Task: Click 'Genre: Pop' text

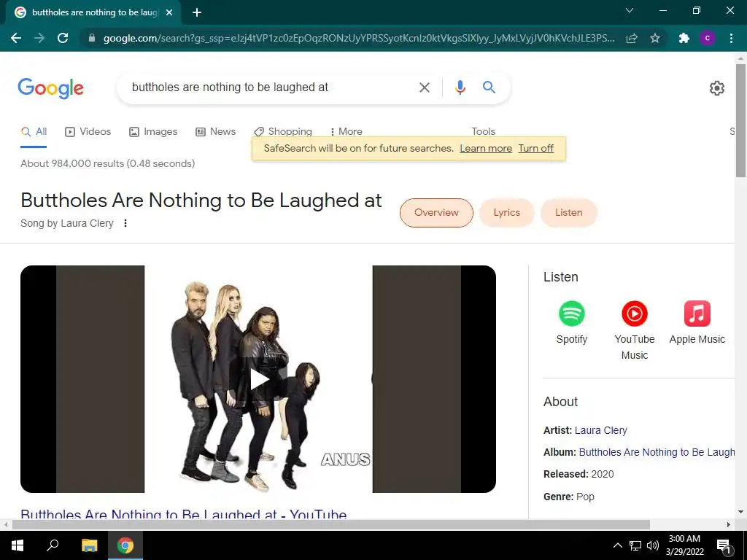Action: pyautogui.click(x=569, y=497)
